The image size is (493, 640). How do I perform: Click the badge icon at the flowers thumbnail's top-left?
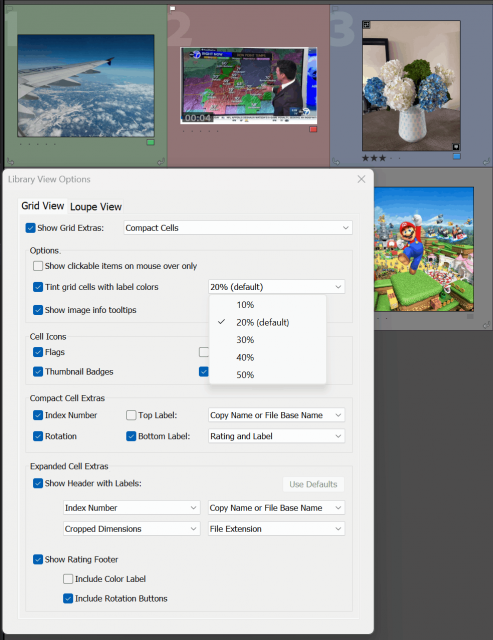point(366,25)
